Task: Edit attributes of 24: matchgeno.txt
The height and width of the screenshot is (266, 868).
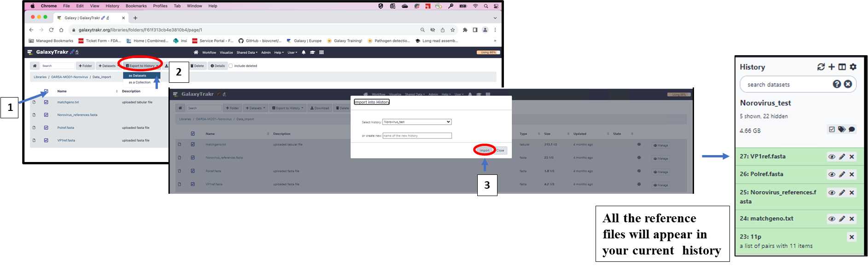Action: click(x=842, y=219)
